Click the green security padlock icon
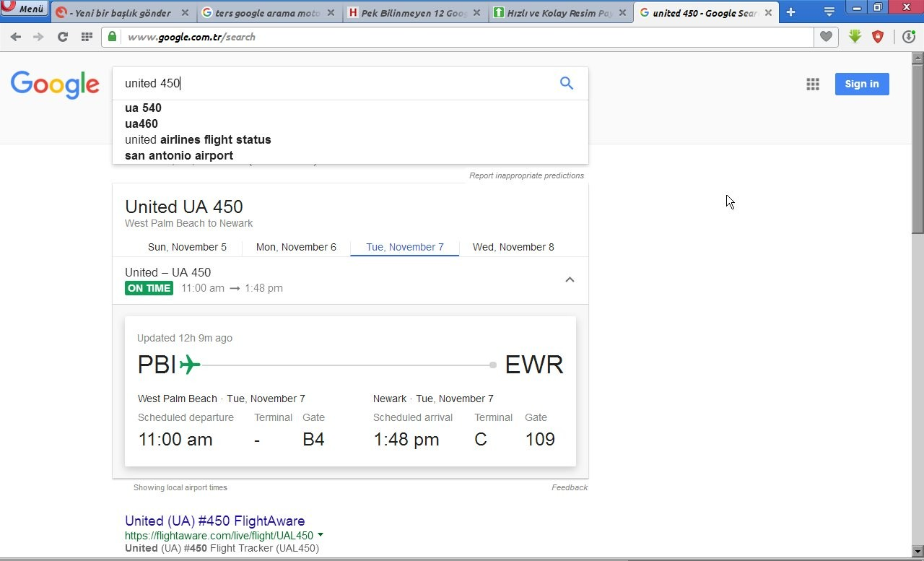This screenshot has height=561, width=924. (x=112, y=36)
